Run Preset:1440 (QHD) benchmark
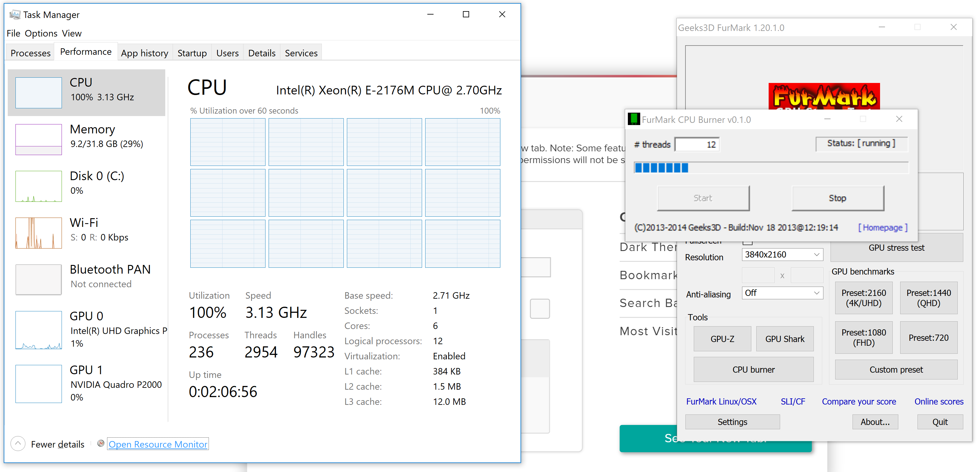The image size is (980, 472). [929, 298]
